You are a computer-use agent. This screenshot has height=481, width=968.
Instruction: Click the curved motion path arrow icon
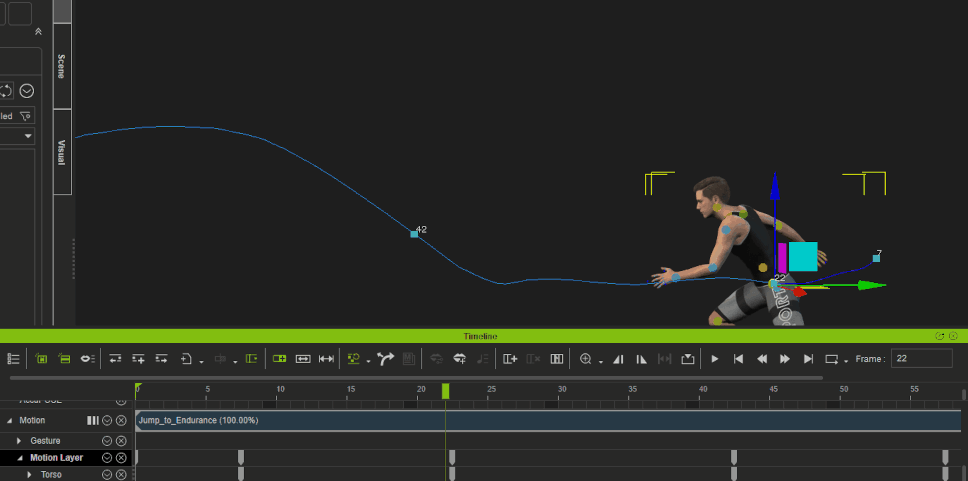[x=386, y=359]
